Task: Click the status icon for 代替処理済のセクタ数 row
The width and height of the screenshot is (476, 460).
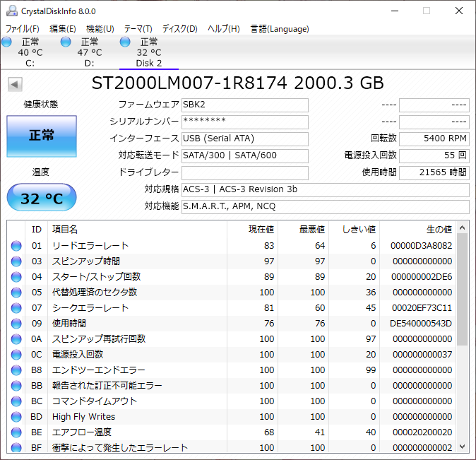Action: tap(16, 293)
